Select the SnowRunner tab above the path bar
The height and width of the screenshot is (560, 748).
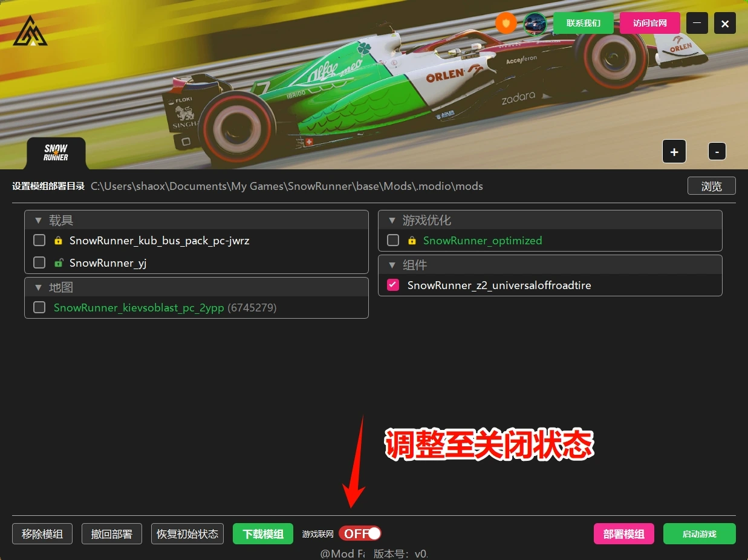tap(55, 152)
